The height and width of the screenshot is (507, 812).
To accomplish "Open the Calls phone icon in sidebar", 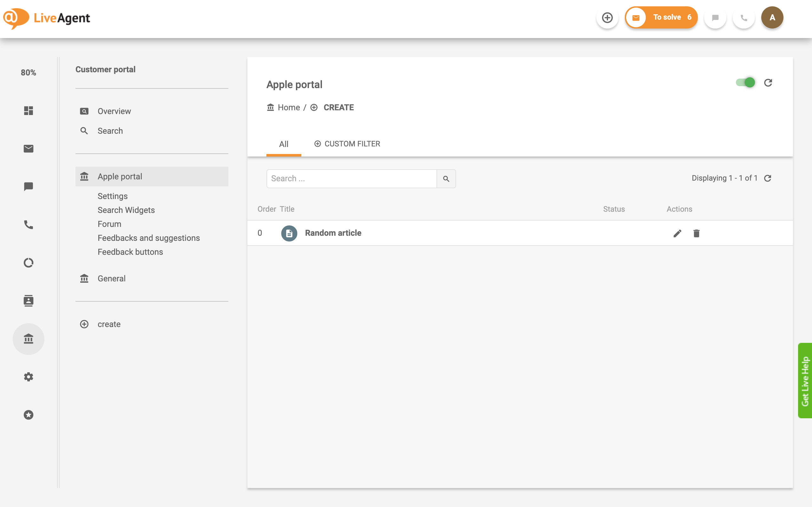I will 29,225.
